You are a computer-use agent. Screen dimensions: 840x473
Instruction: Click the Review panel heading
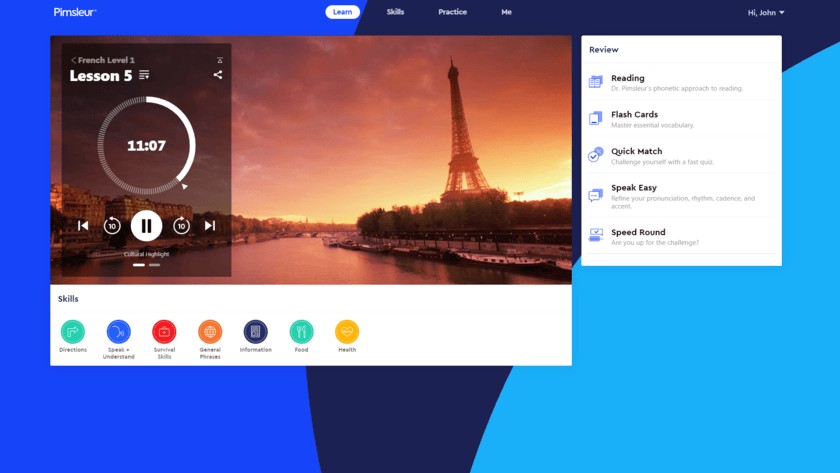pos(604,49)
